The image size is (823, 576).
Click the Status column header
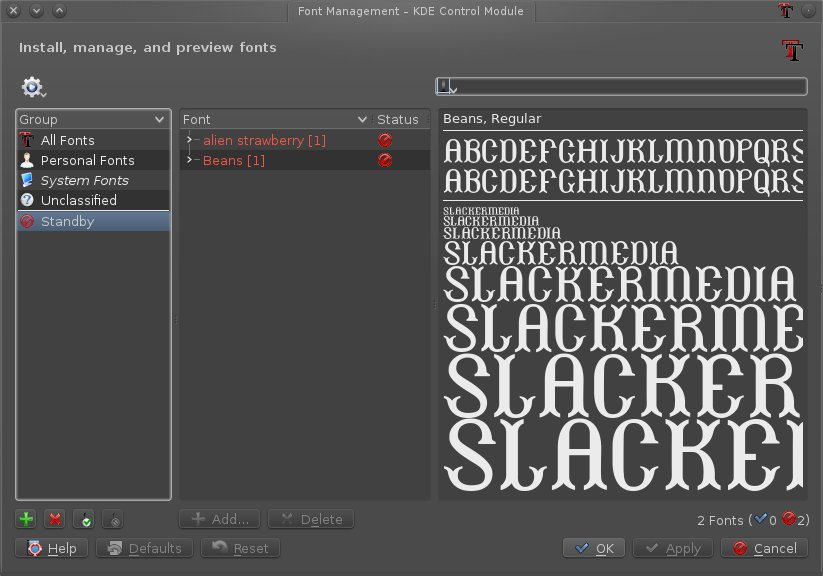tap(398, 119)
